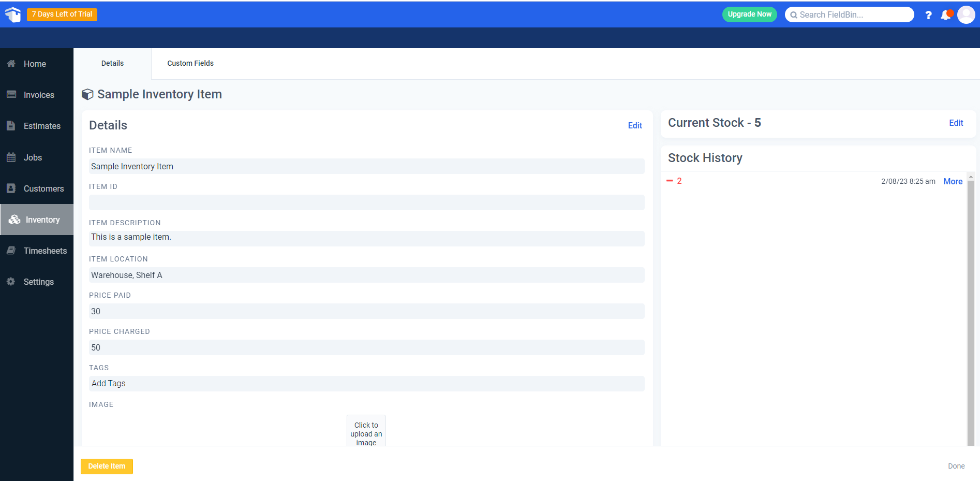The height and width of the screenshot is (481, 980).
Task: Go to Home in the sidebar
Action: (37, 64)
